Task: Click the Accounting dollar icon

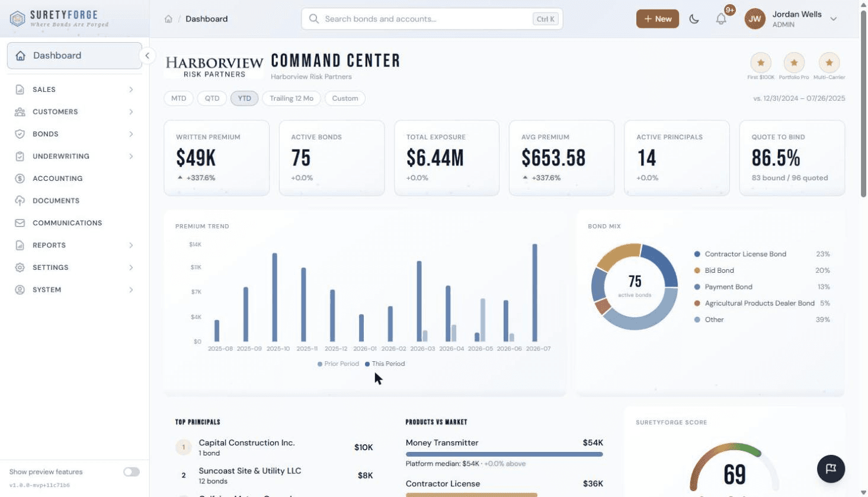Action: [20, 179]
